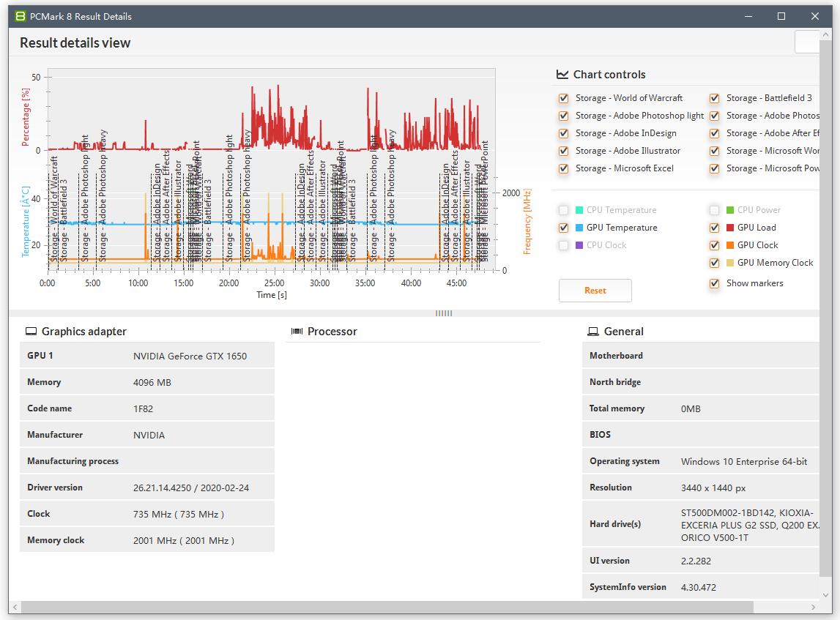Uncheck Storage - World of Warcraft checkbox

(563, 98)
